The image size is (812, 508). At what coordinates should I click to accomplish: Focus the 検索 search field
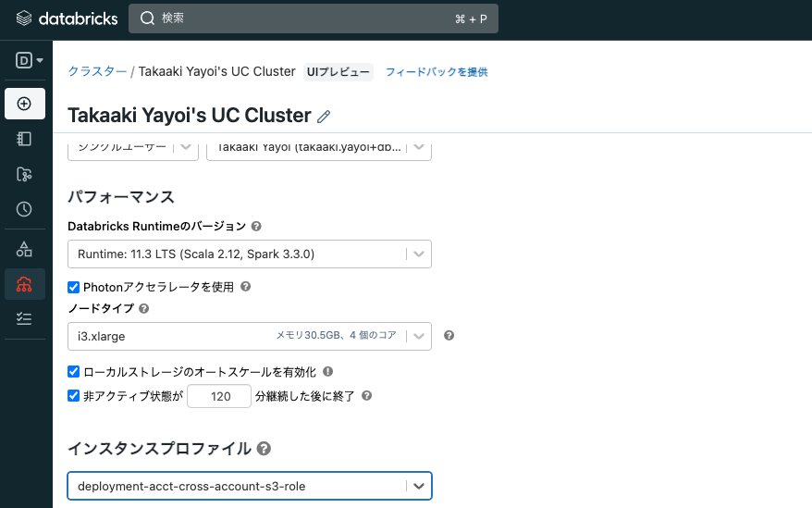(314, 19)
